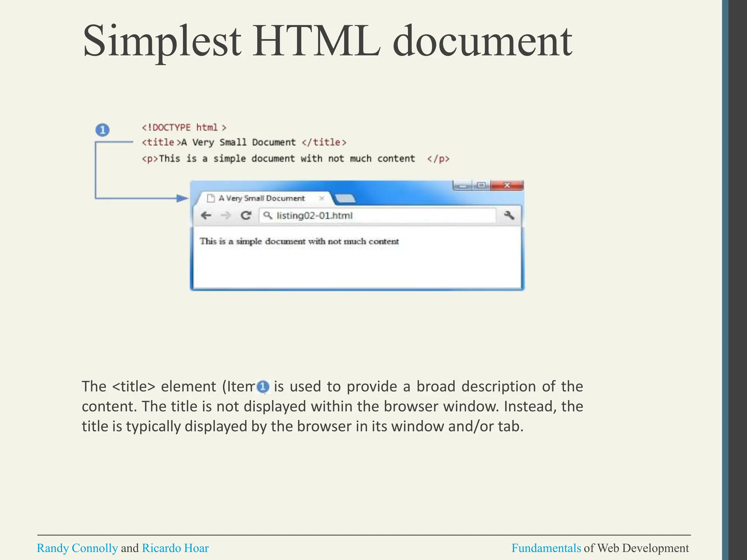Click the '<!DOCTYPE html >' code line
This screenshot has width=747, height=560.
[184, 127]
